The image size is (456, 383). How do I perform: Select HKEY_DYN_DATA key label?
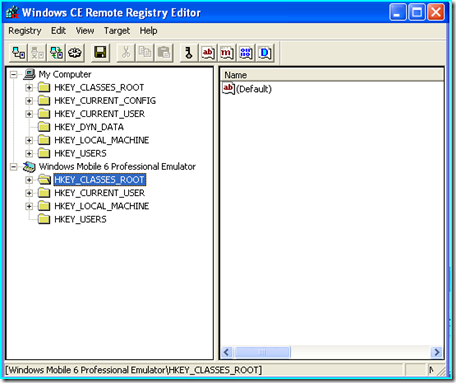click(89, 127)
